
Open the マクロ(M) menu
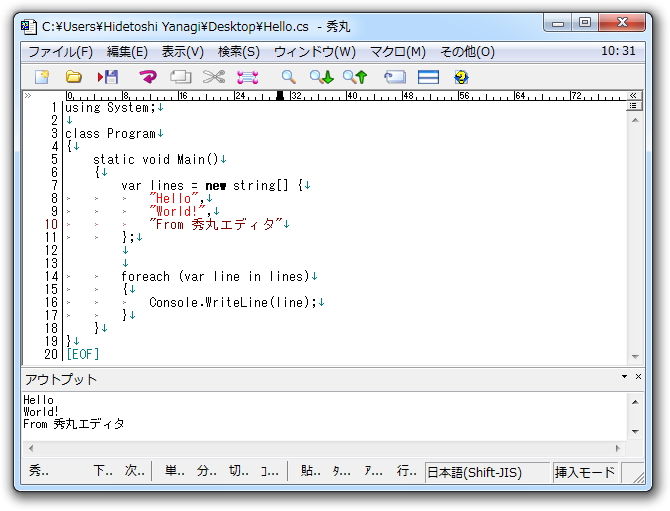click(398, 52)
